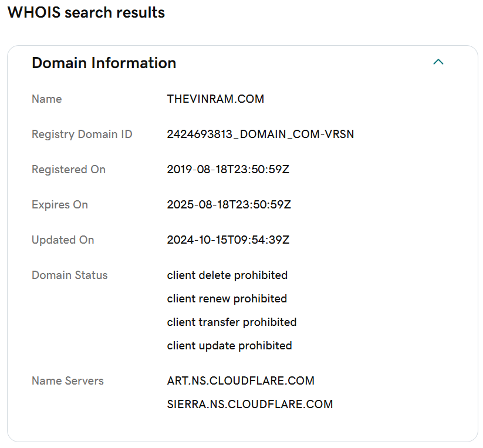The height and width of the screenshot is (448, 483).
Task: Click the Registry Domain ID label
Action: coord(82,134)
